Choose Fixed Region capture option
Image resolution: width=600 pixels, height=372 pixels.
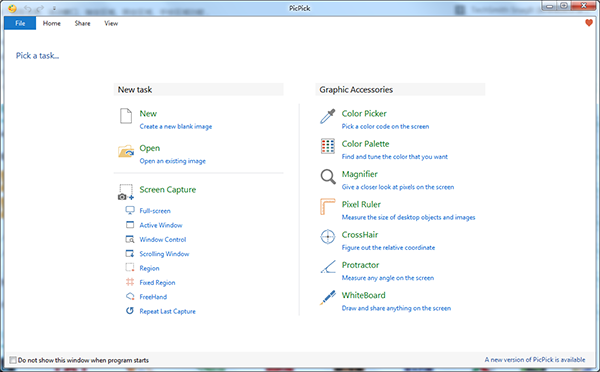click(x=157, y=282)
